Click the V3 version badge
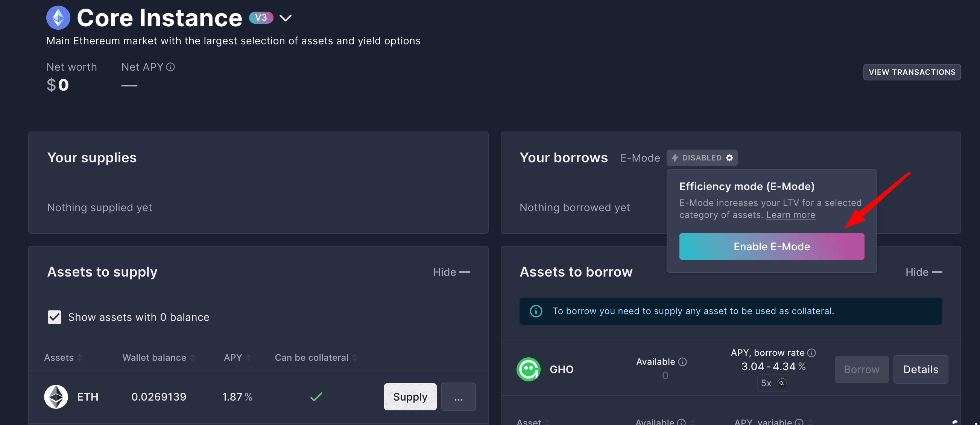 coord(261,18)
